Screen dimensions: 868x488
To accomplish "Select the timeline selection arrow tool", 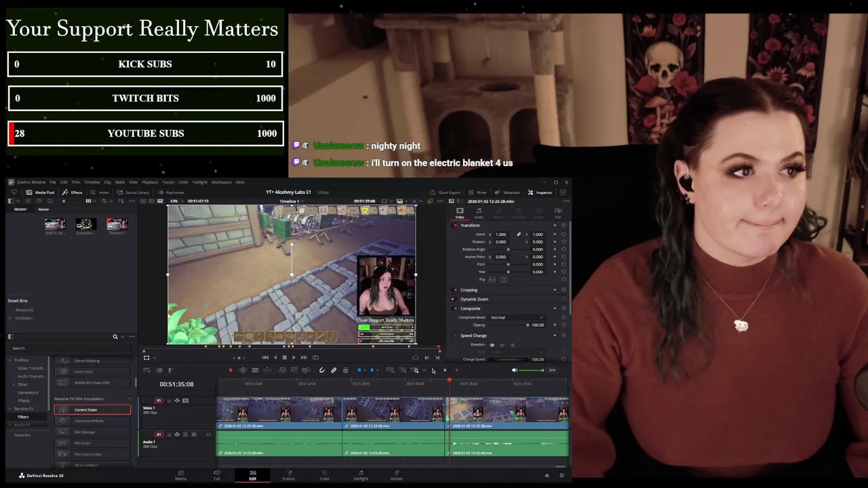I will coord(231,370).
